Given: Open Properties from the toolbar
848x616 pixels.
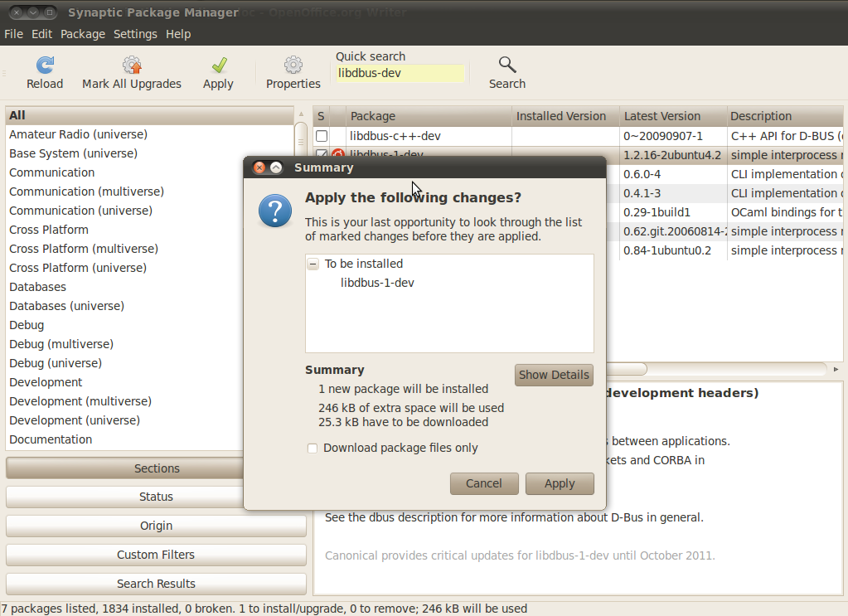Looking at the screenshot, I should tap(292, 66).
